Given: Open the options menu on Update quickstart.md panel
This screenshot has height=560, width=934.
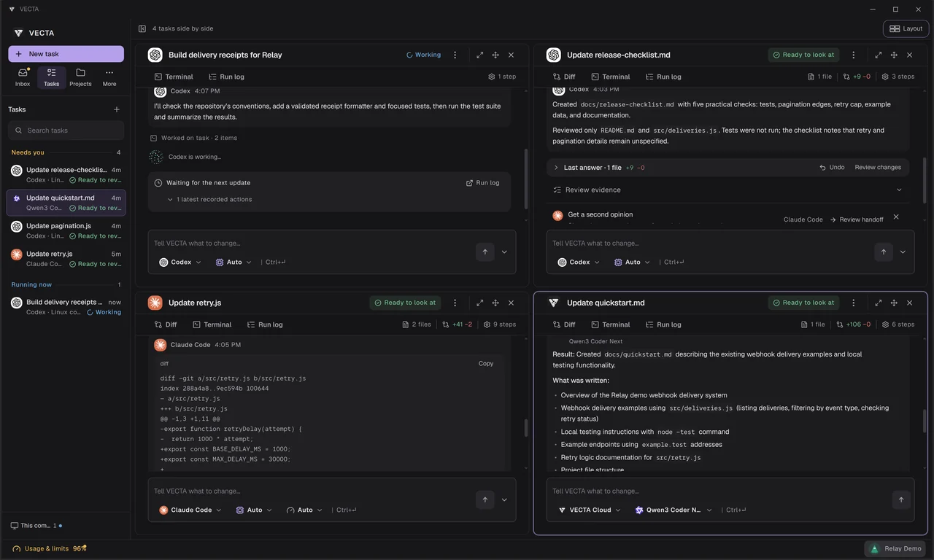Looking at the screenshot, I should (854, 303).
